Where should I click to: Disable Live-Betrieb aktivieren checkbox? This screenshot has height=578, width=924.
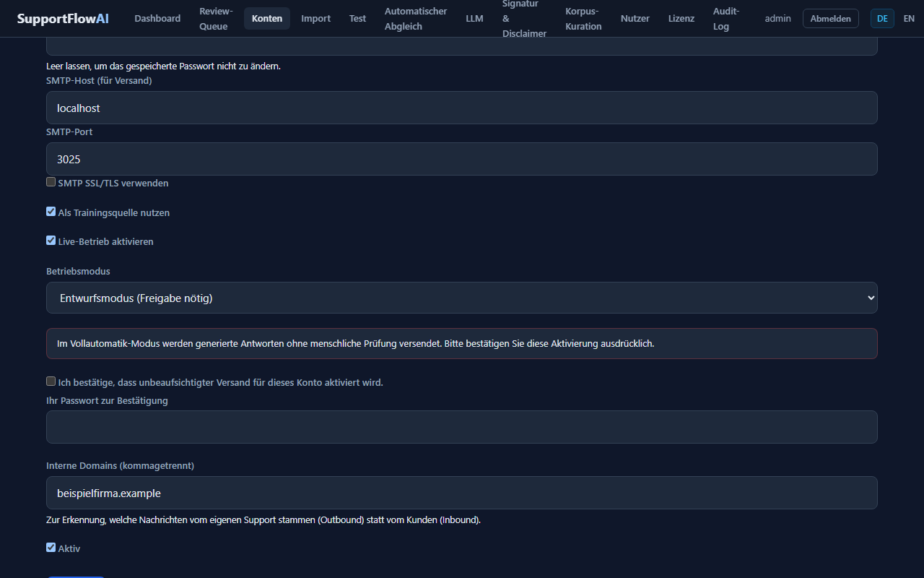click(51, 241)
